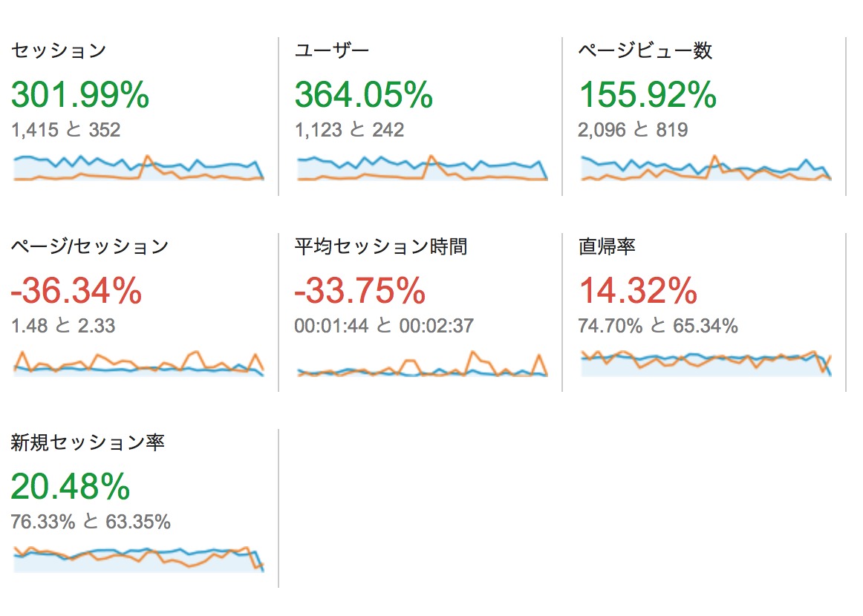Screen dimensions: 863x616
Task: Open the 平均セッション時間 sparkline chart
Action: (x=423, y=364)
